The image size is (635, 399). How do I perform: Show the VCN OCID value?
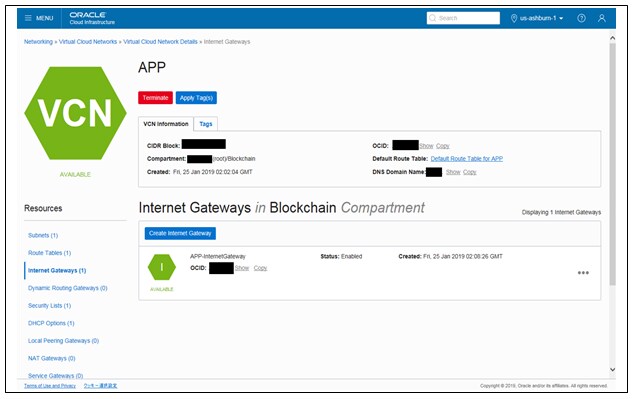click(426, 146)
